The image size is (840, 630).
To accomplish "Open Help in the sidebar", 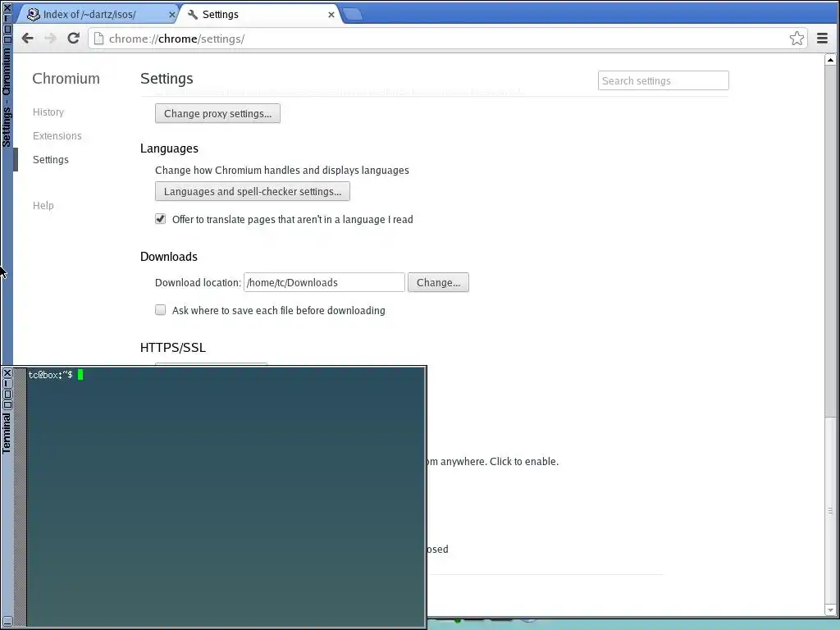I will point(43,205).
